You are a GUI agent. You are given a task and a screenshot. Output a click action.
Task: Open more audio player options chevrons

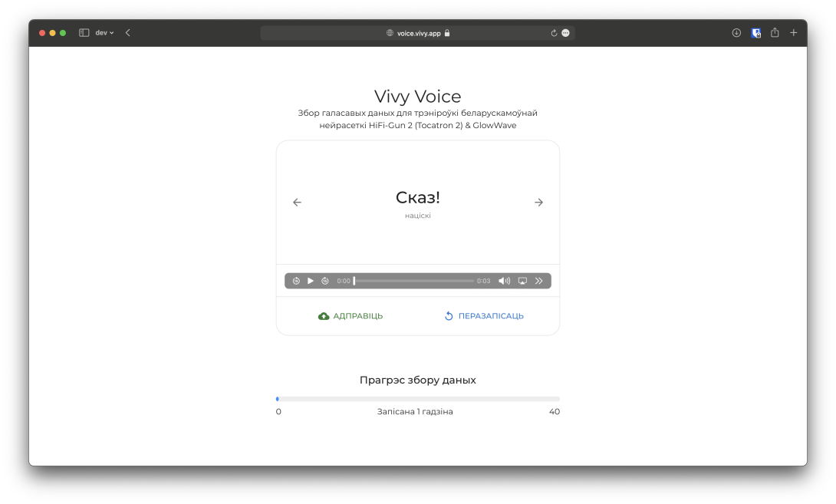539,281
